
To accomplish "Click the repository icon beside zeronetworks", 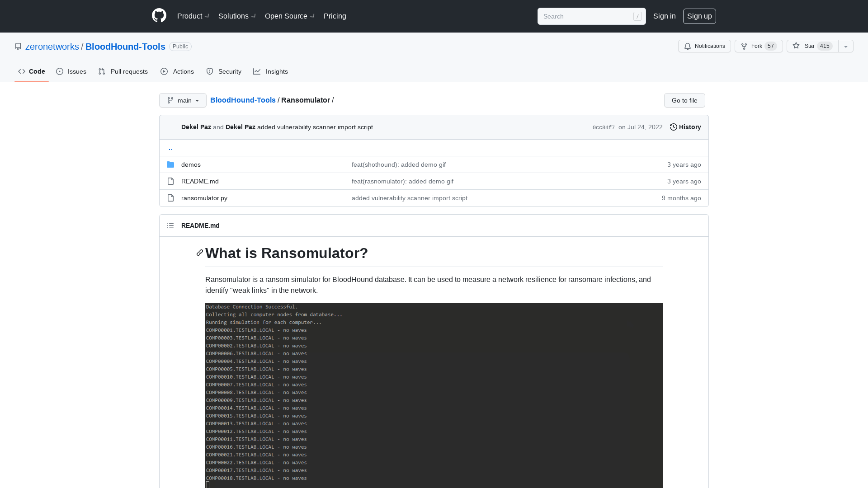I will coord(18,47).
